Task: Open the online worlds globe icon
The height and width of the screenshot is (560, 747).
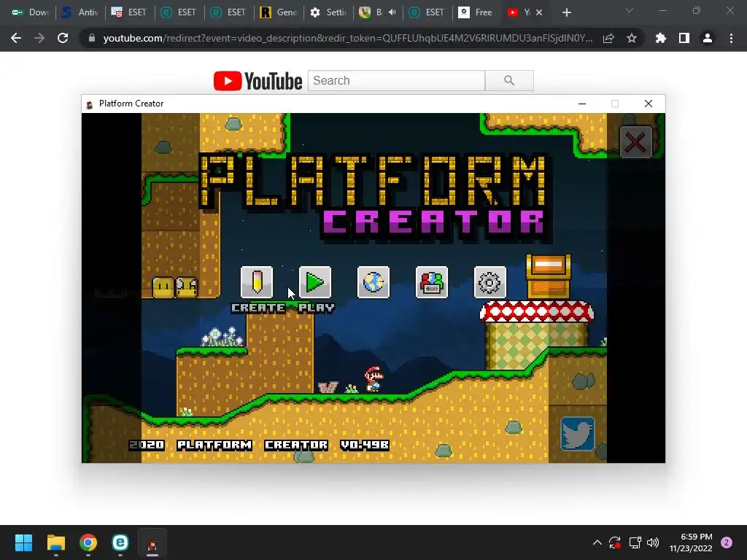Action: [373, 282]
